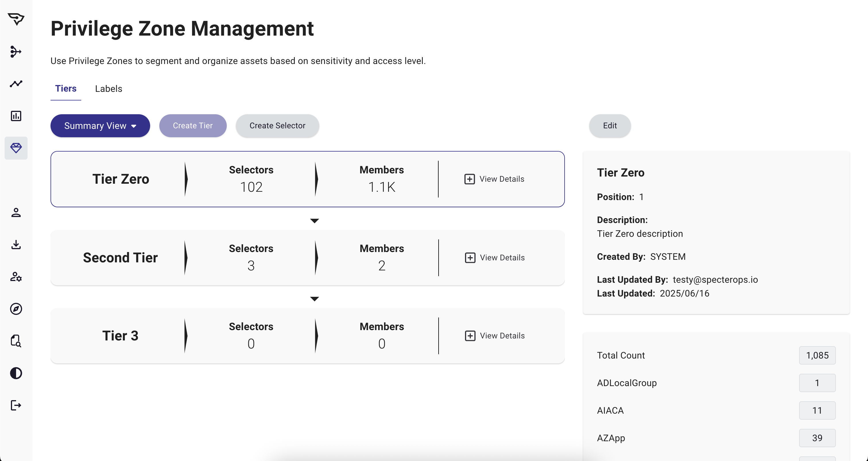The image size is (868, 461).
Task: Open View Details for Tier 3
Action: click(x=494, y=335)
